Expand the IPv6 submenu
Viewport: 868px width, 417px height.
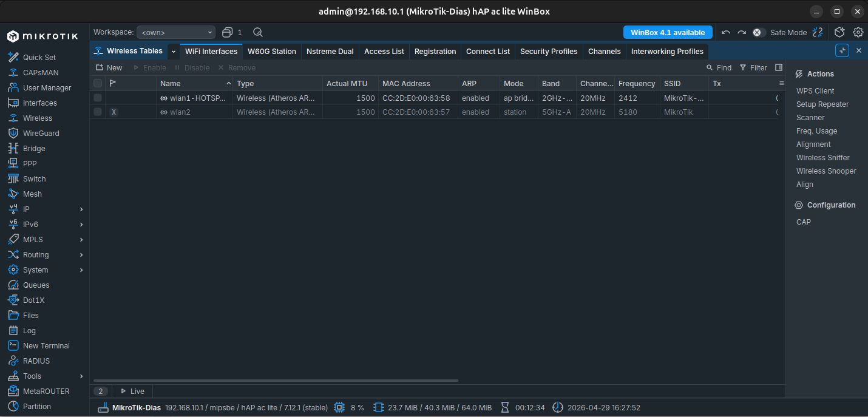tap(81, 224)
